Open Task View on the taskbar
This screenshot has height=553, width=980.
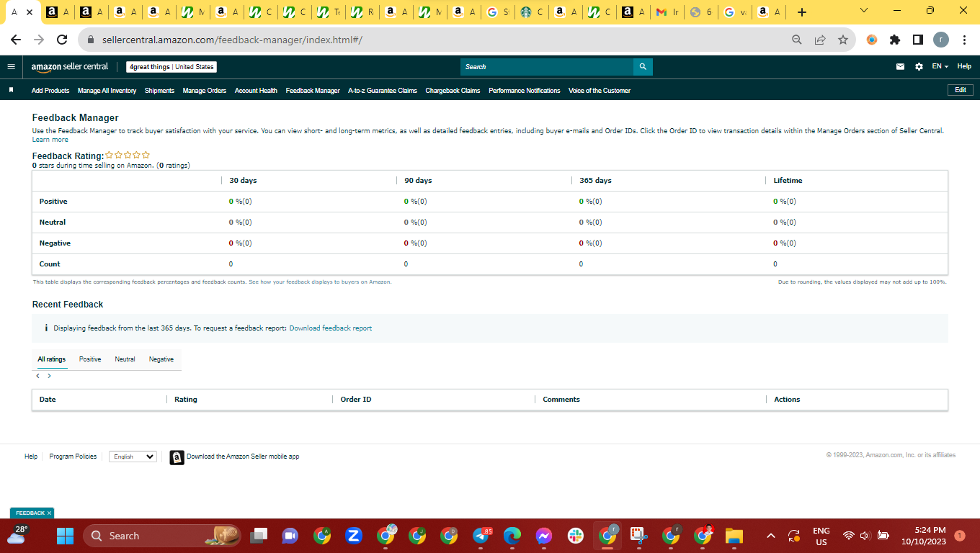[258, 536]
